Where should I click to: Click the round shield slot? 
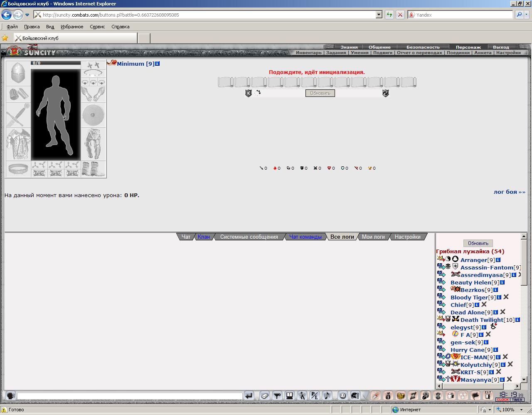(x=93, y=115)
